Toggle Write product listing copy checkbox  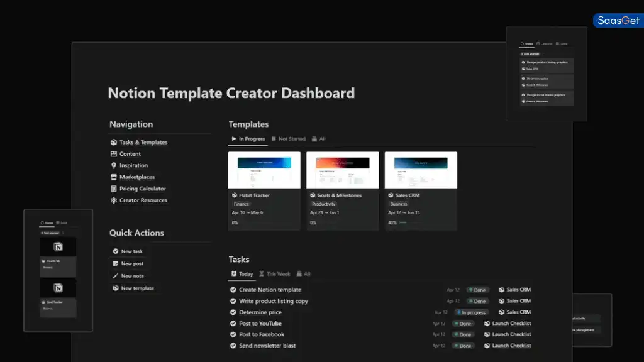pyautogui.click(x=233, y=301)
